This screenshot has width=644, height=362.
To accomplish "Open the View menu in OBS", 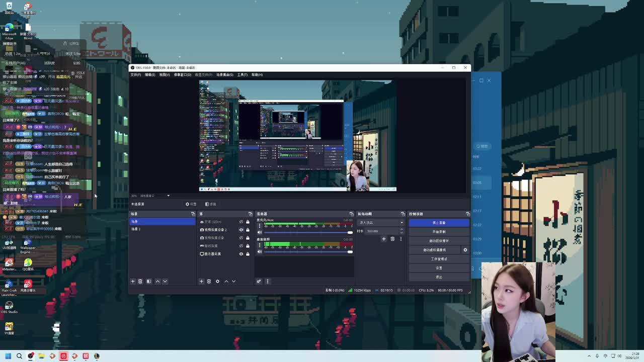I will [x=165, y=75].
